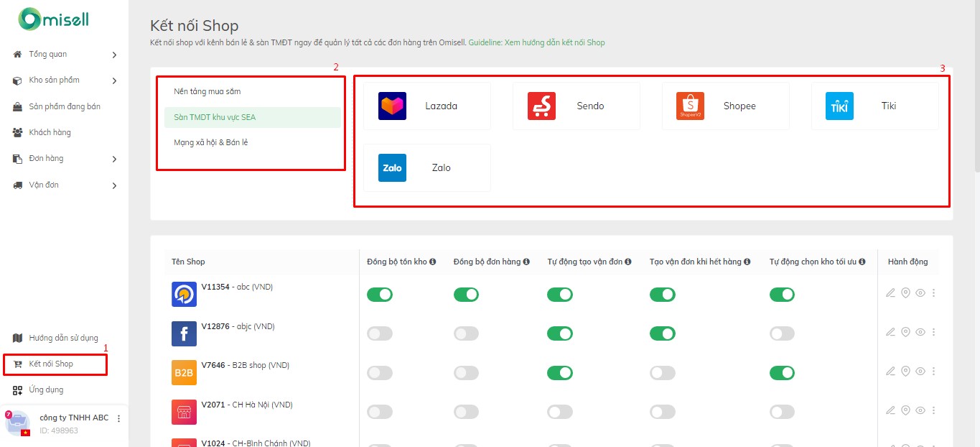This screenshot has height=447, width=980.
Task: Turn off Tự động tạo vận đơn for V12876
Action: click(x=560, y=333)
